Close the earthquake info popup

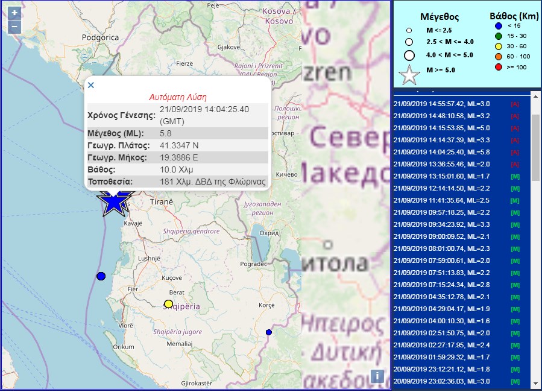coord(91,85)
